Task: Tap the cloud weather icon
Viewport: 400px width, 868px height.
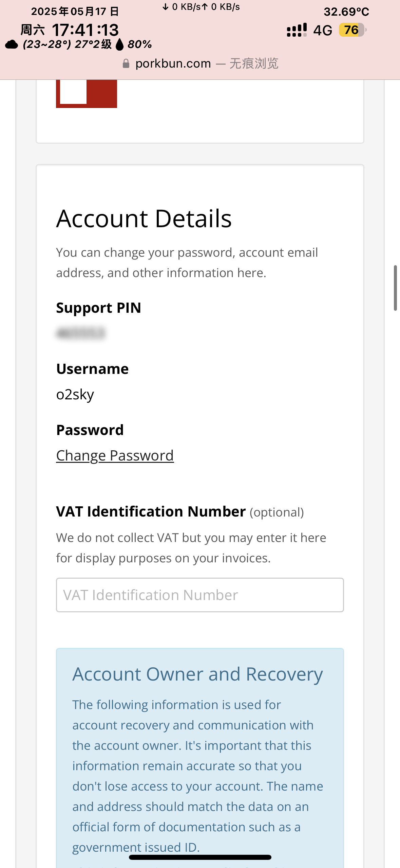Action: 12,44
